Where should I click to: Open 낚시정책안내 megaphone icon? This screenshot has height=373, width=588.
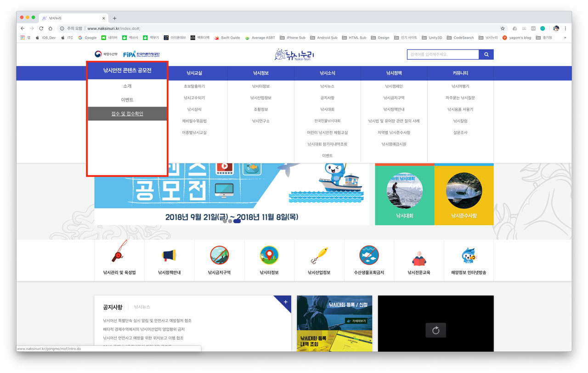point(169,255)
